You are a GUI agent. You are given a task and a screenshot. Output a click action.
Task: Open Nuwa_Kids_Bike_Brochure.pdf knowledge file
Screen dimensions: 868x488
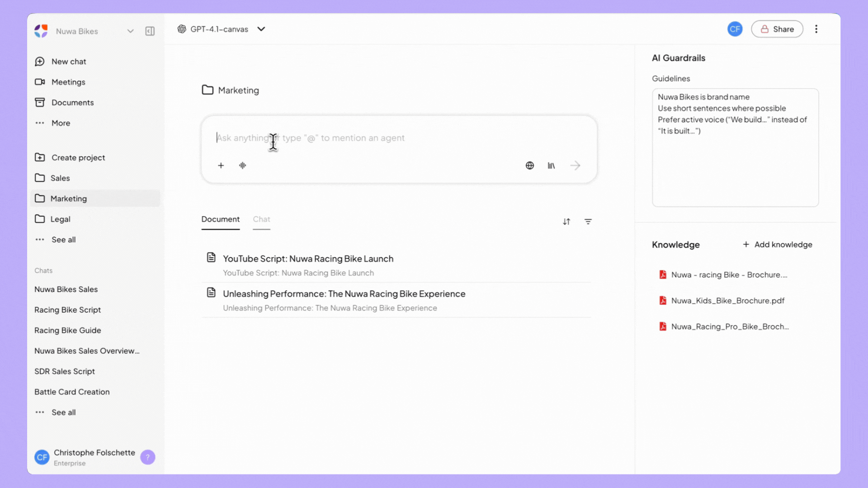tap(727, 300)
